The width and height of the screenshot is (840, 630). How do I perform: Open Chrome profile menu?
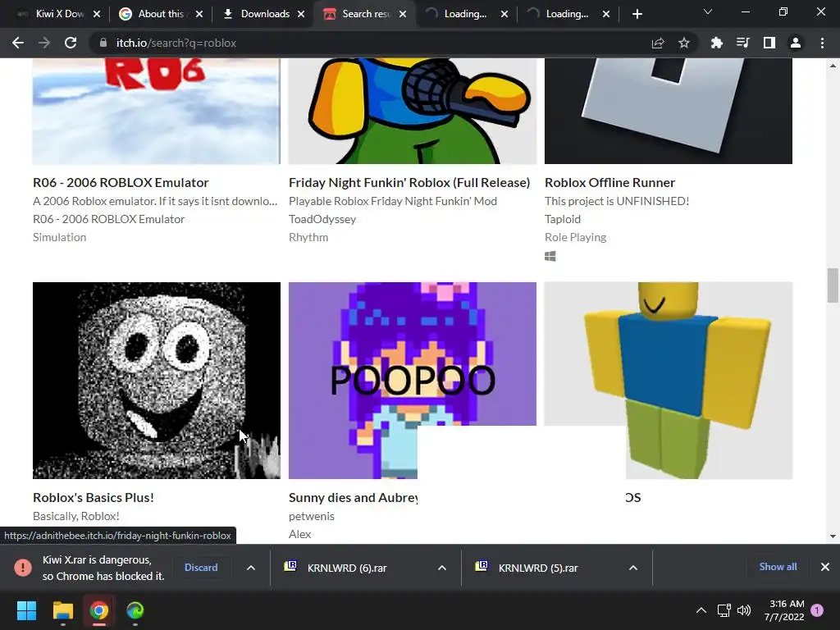(x=796, y=43)
